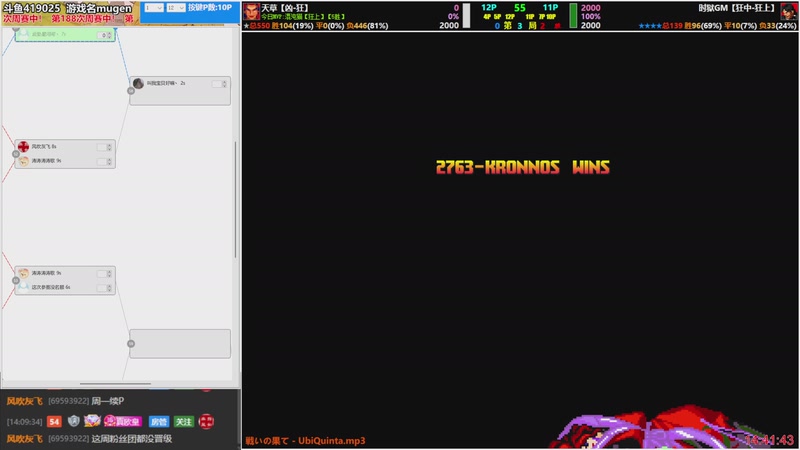Click the 风吹灰飞 red cross avatar
800x450 pixels.
click(x=23, y=146)
